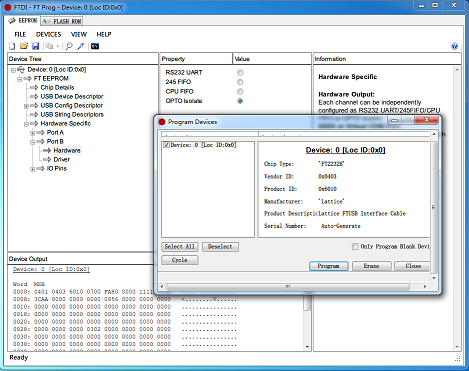Click the Save template floppy icon

[35, 46]
